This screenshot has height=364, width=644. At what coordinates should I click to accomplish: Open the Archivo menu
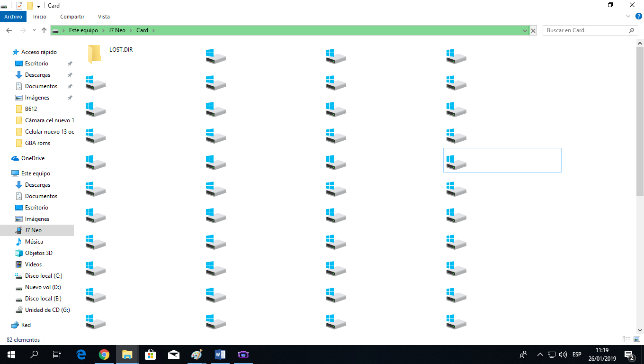(13, 17)
